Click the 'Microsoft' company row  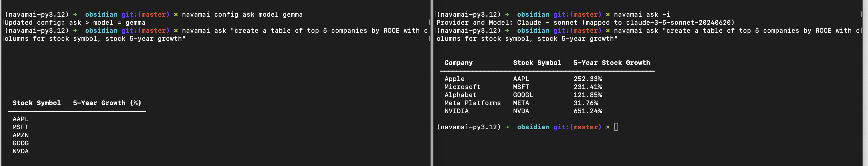[462, 87]
